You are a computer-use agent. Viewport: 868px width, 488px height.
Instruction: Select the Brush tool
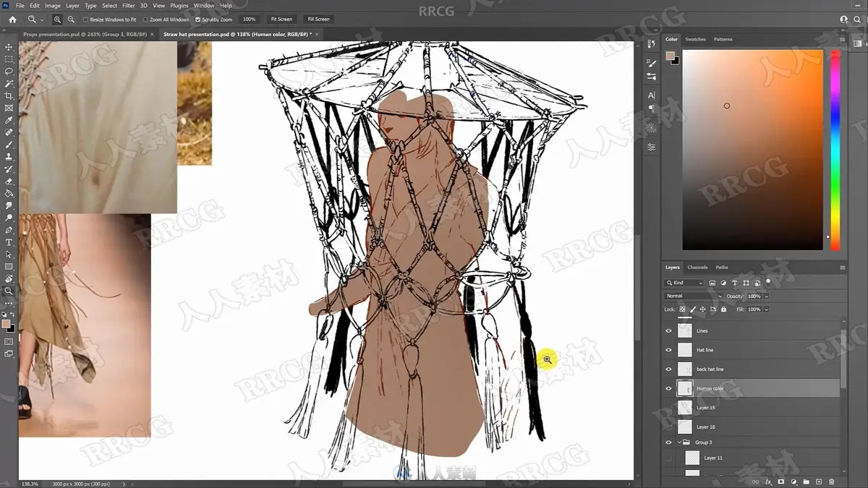pyautogui.click(x=9, y=145)
